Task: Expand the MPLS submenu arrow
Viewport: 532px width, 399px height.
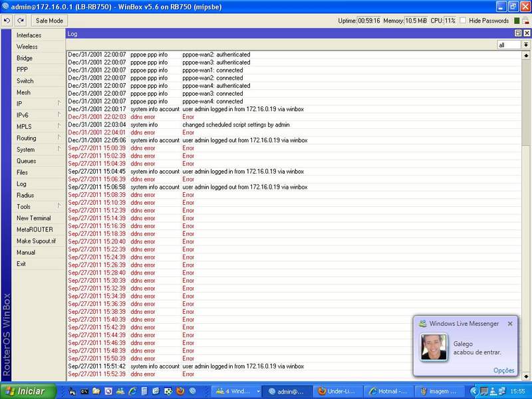Action: (x=59, y=126)
